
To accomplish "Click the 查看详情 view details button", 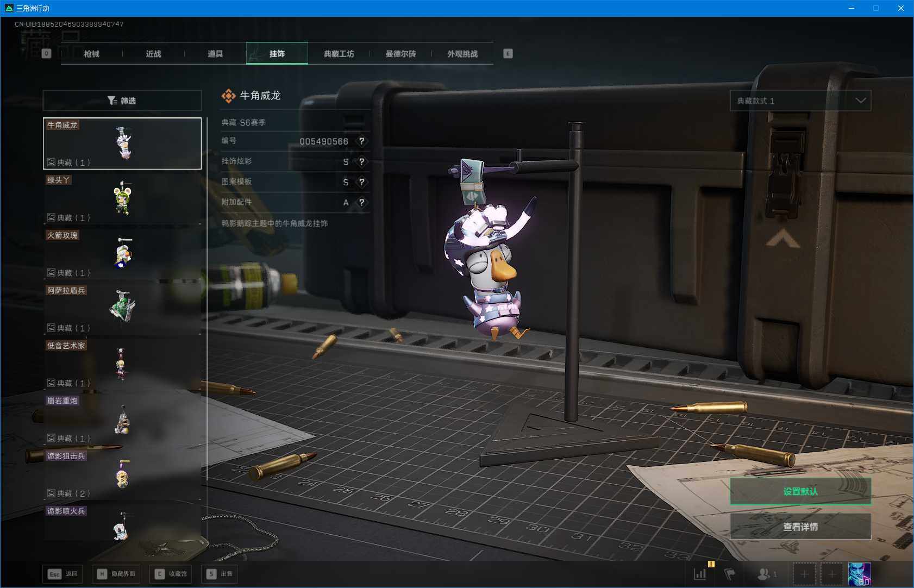I will point(800,527).
